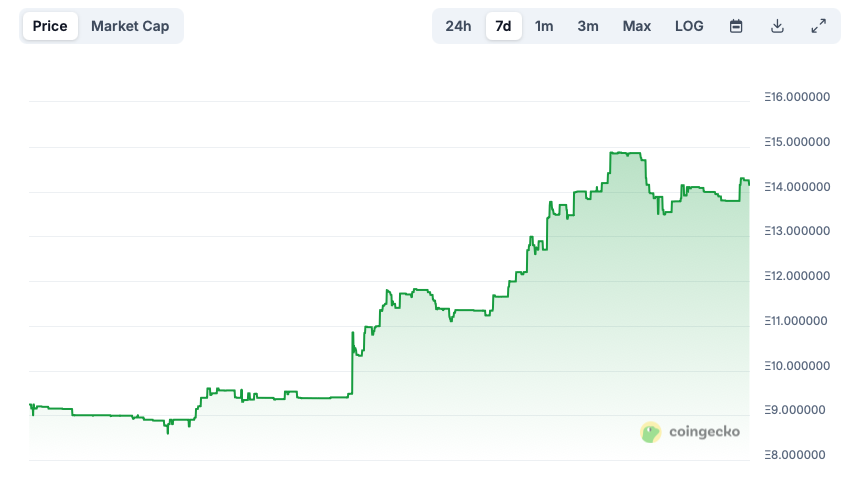Screen dimensions: 842x499
Task: Expand chart to fullscreen view
Action: point(818,26)
